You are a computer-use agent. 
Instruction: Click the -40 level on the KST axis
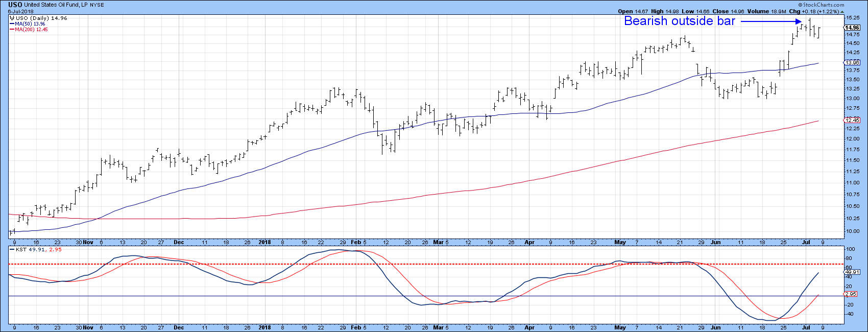851,314
